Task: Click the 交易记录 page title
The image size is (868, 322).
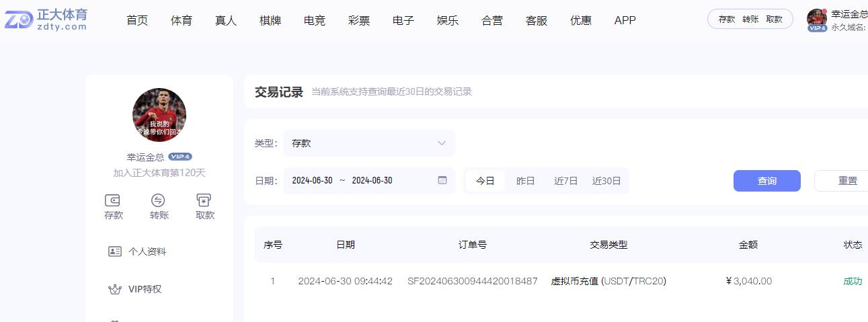Action: pos(279,92)
